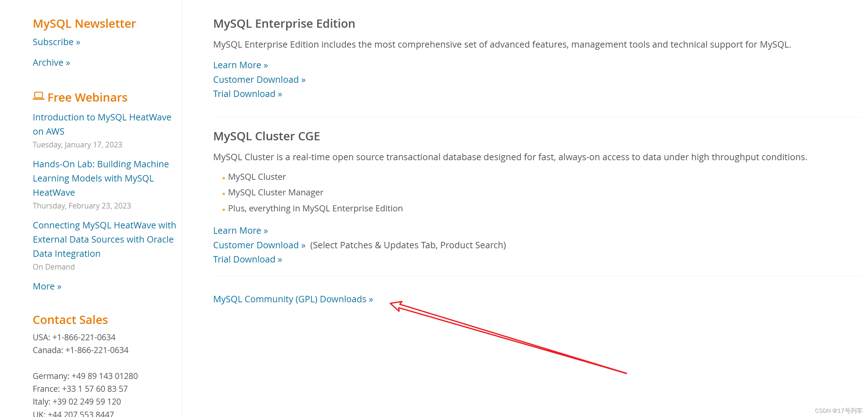Click the Free Webinars laptop icon

point(38,96)
